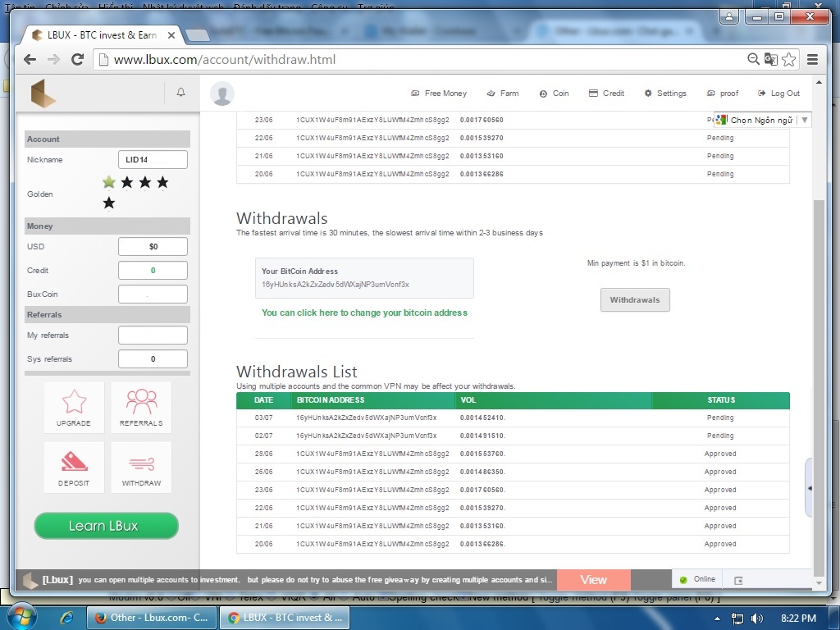
Task: Open Settings in top navigation
Action: click(x=665, y=94)
